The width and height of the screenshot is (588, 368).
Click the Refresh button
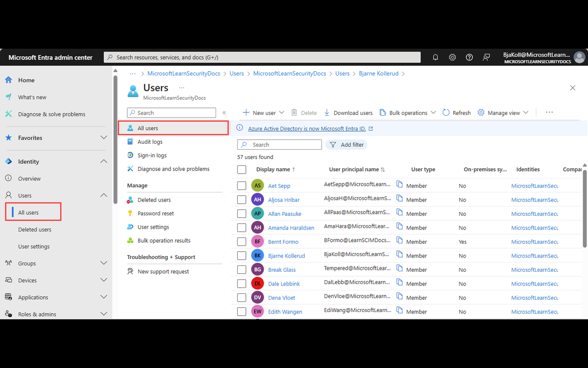click(456, 113)
